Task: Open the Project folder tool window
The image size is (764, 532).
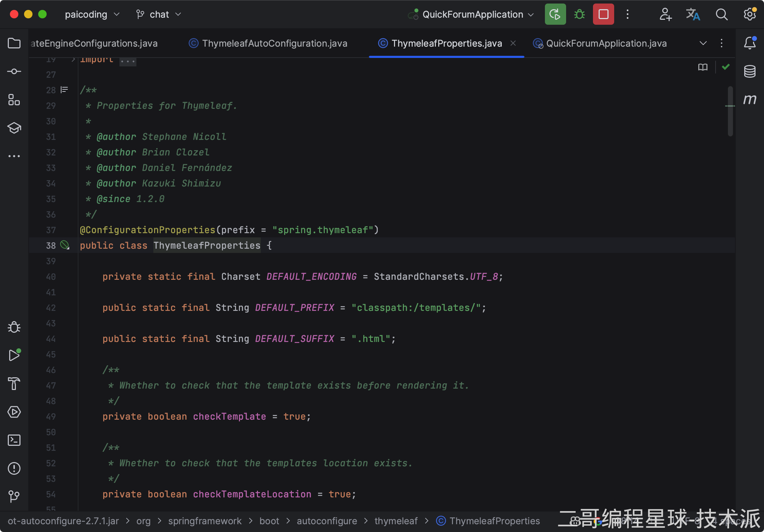Action: 14,43
